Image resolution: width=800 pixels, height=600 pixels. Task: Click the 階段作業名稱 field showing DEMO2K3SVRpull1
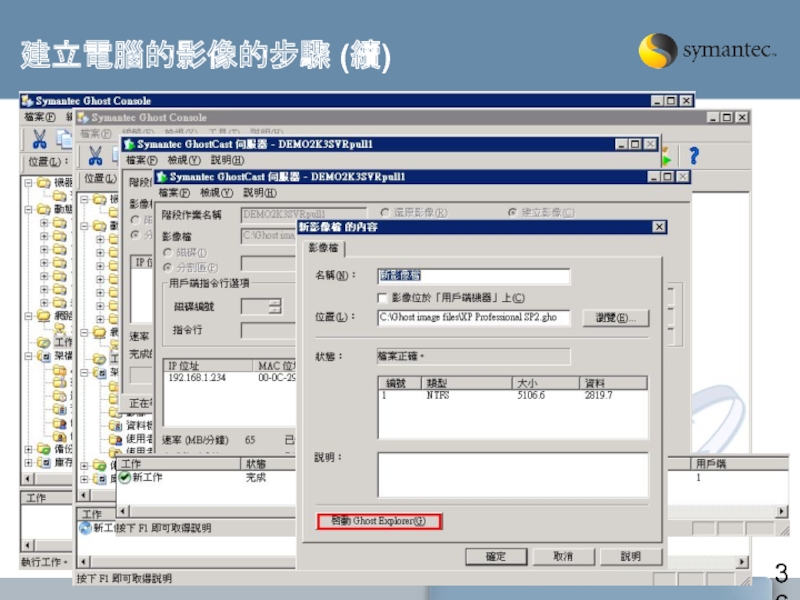click(304, 214)
